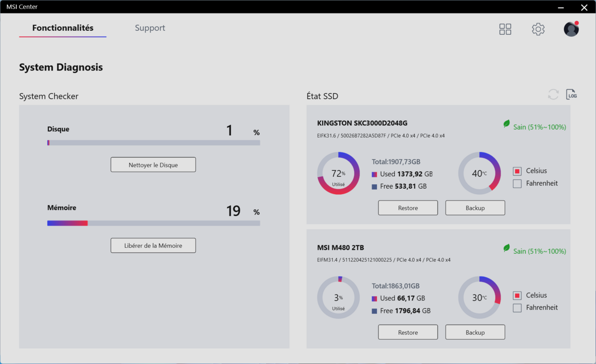Viewport: 596px width, 364px height.
Task: Click the Mémoire label
Action: [x=62, y=208]
